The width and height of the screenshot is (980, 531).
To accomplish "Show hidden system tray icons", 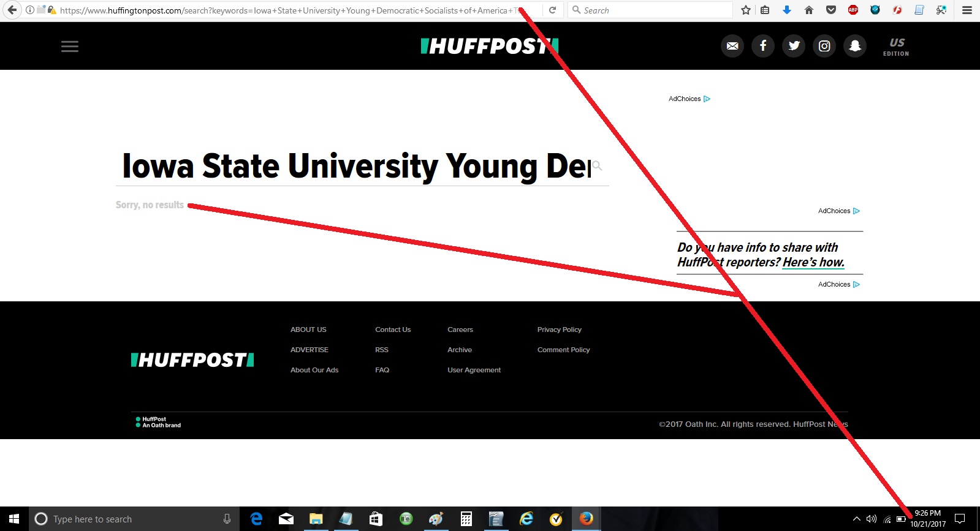I will coord(856,519).
